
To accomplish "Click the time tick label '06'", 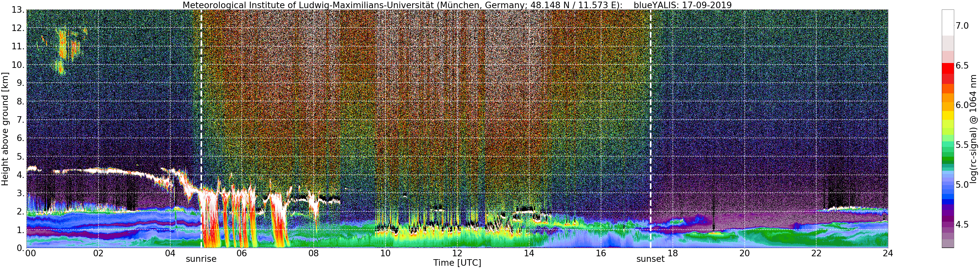I will coord(242,253).
